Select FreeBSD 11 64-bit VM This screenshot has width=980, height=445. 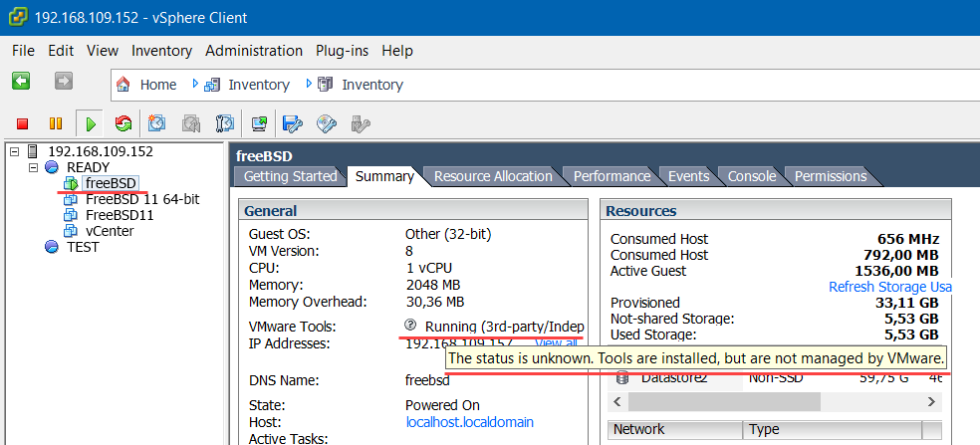142,199
